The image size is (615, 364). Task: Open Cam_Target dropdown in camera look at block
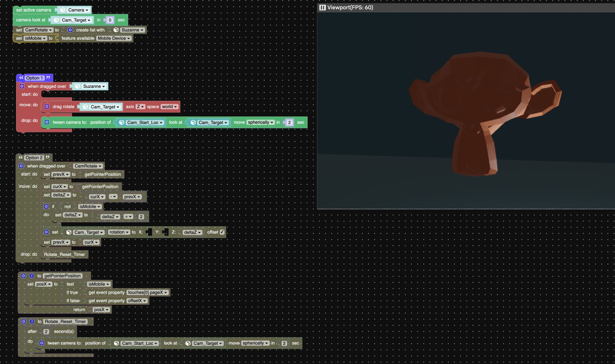pos(76,20)
